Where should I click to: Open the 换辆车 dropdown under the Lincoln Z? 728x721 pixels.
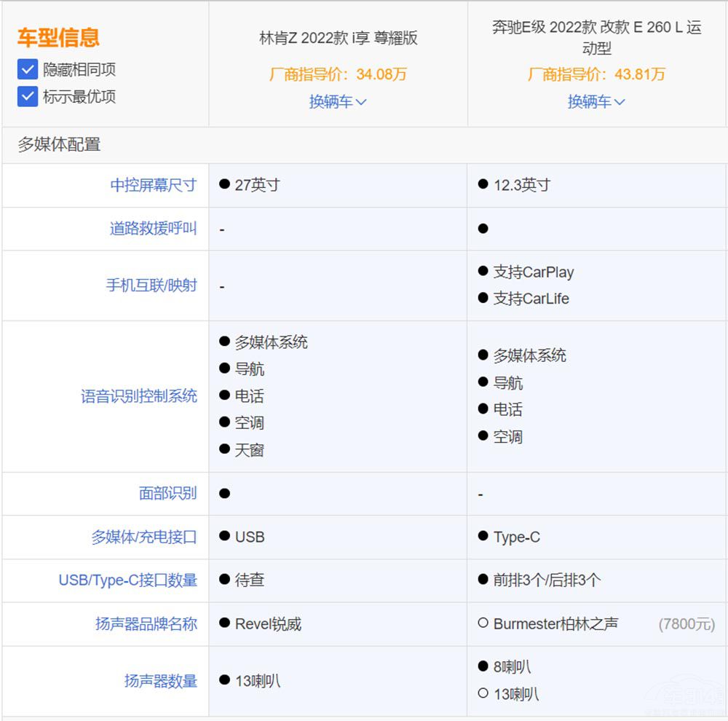coord(337,102)
